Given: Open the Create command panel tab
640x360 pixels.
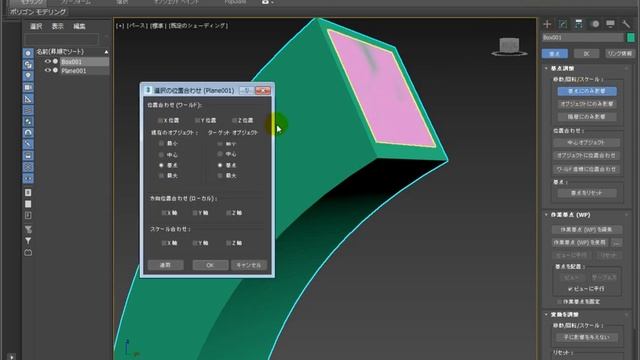Looking at the screenshot, I should coord(547,24).
